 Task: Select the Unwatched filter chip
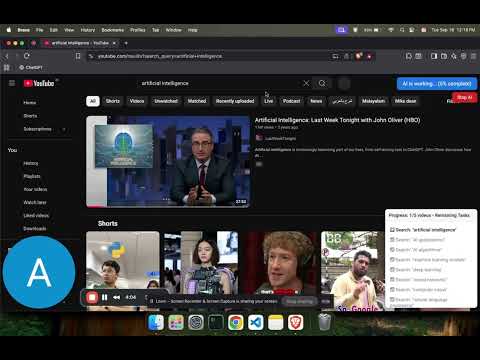[166, 101]
